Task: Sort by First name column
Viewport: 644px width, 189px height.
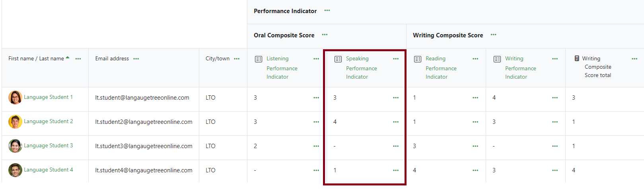Action: point(21,58)
